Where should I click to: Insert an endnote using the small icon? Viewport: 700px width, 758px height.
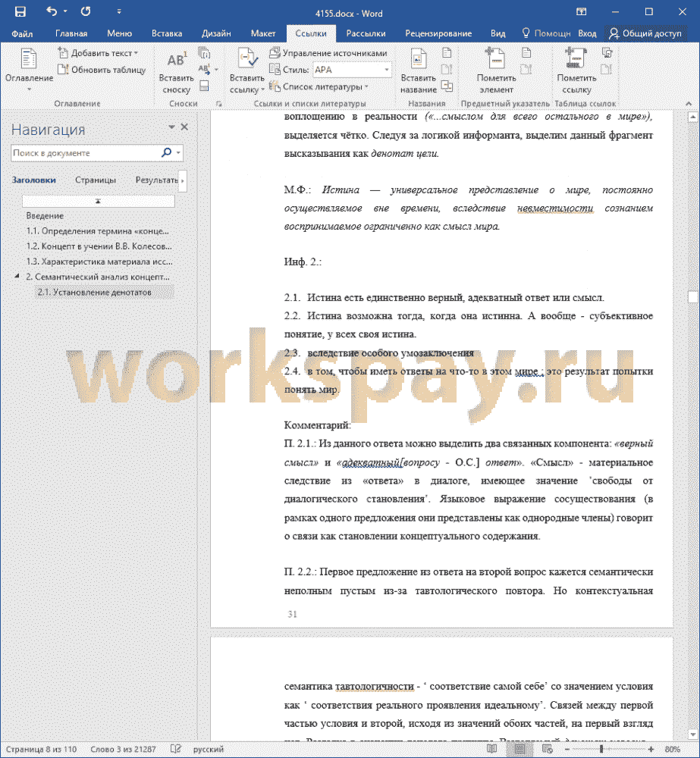204,53
